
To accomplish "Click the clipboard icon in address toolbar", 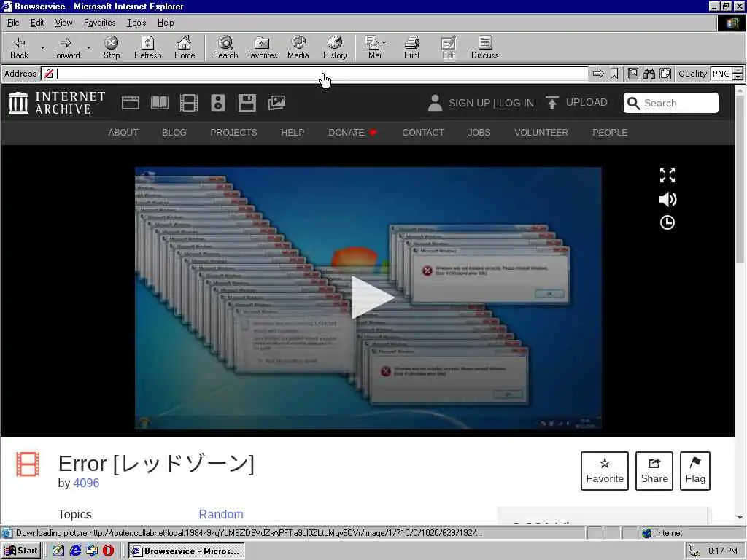I will [665, 74].
